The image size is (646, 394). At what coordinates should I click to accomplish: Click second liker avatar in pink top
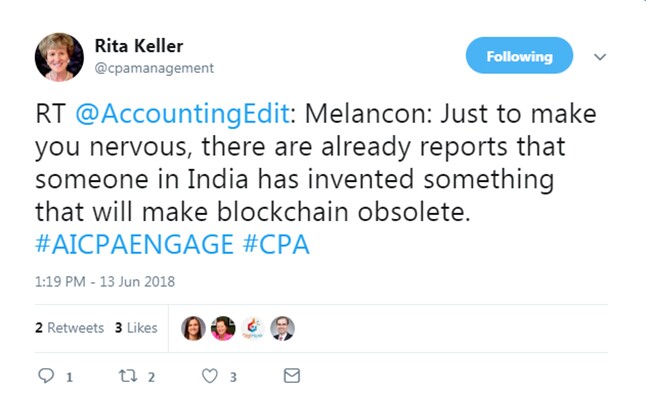[x=223, y=328]
